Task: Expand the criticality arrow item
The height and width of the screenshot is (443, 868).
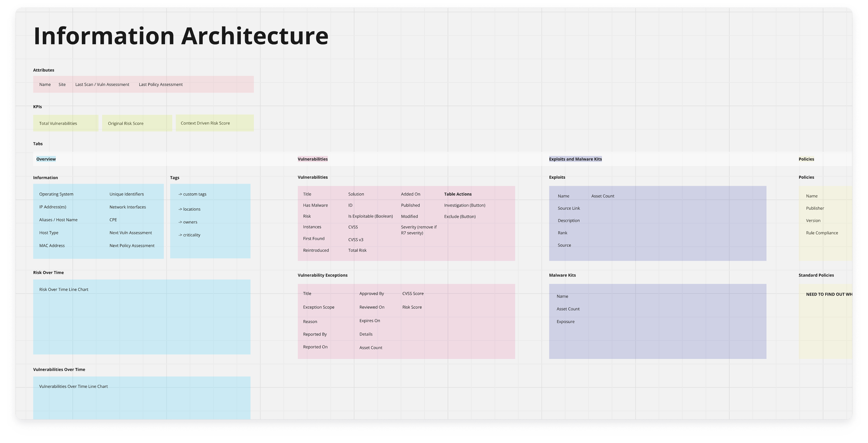Action: coord(189,235)
